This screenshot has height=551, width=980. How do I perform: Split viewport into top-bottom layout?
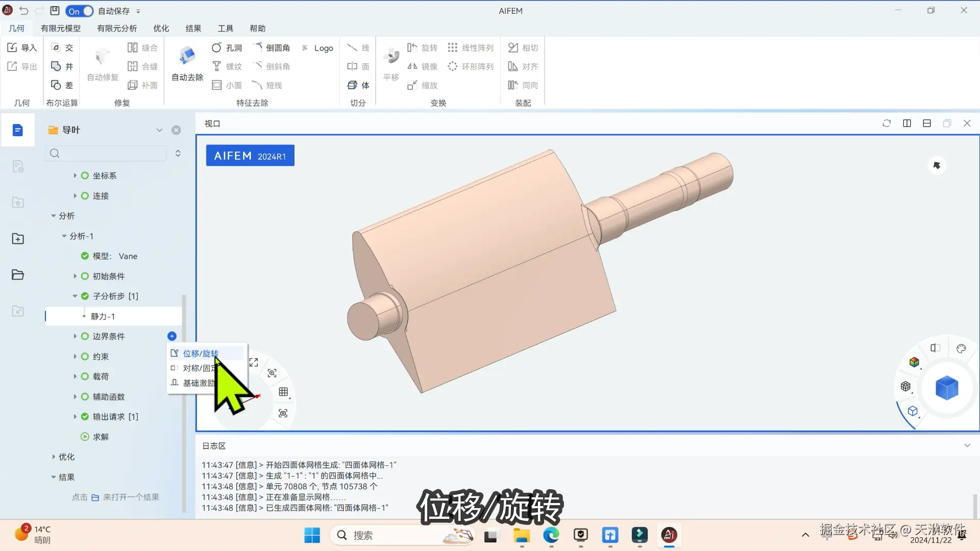[927, 123]
